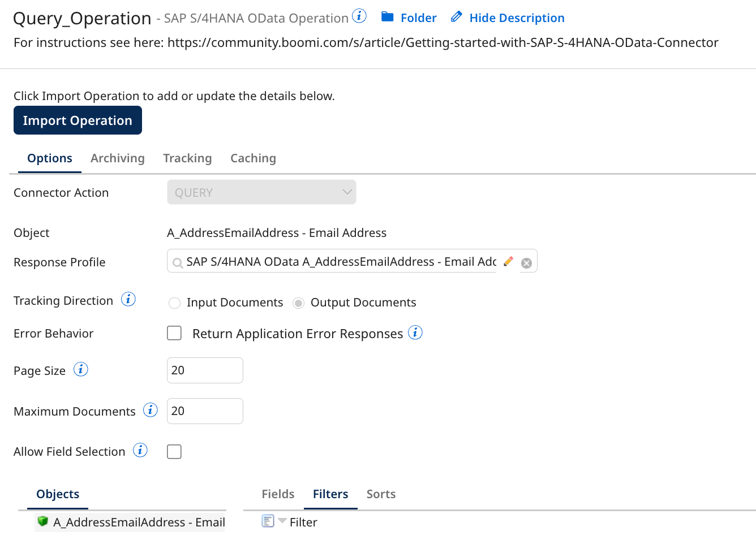Screen dimensions: 756x553
Task: Select the Input Documents radio button
Action: pyautogui.click(x=174, y=303)
